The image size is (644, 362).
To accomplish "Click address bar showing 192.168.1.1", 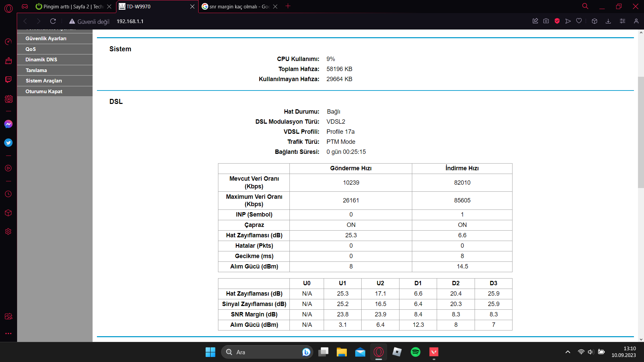I will 130,21.
